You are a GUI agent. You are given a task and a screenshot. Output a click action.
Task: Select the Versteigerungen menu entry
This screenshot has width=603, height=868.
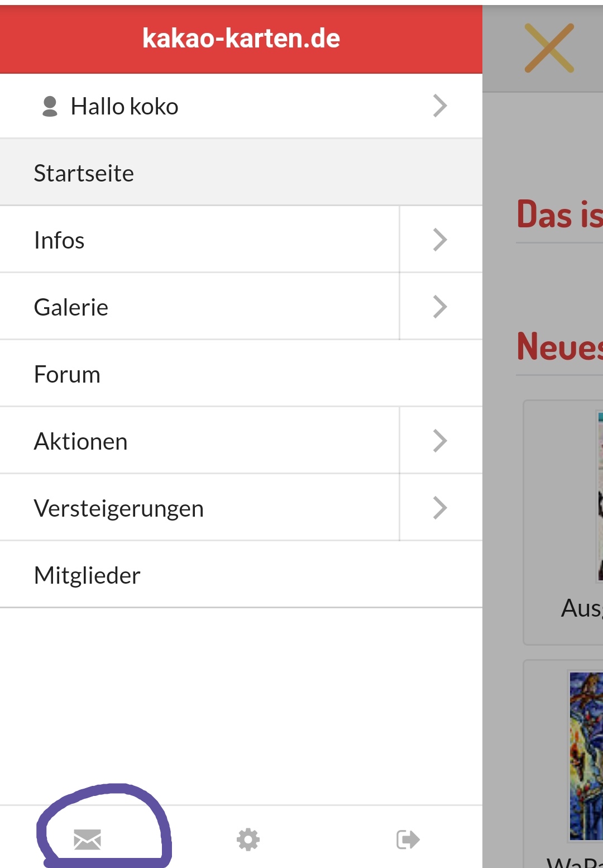point(118,508)
